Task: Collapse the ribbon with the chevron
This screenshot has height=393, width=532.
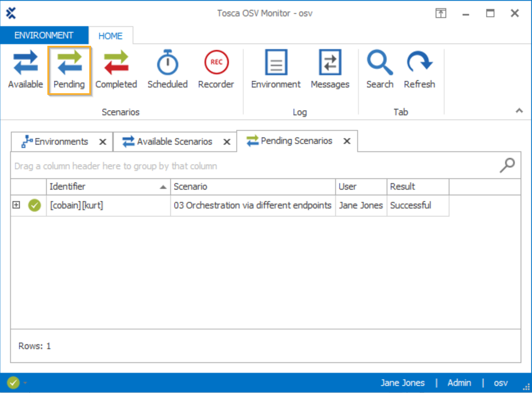Action: 519,111
